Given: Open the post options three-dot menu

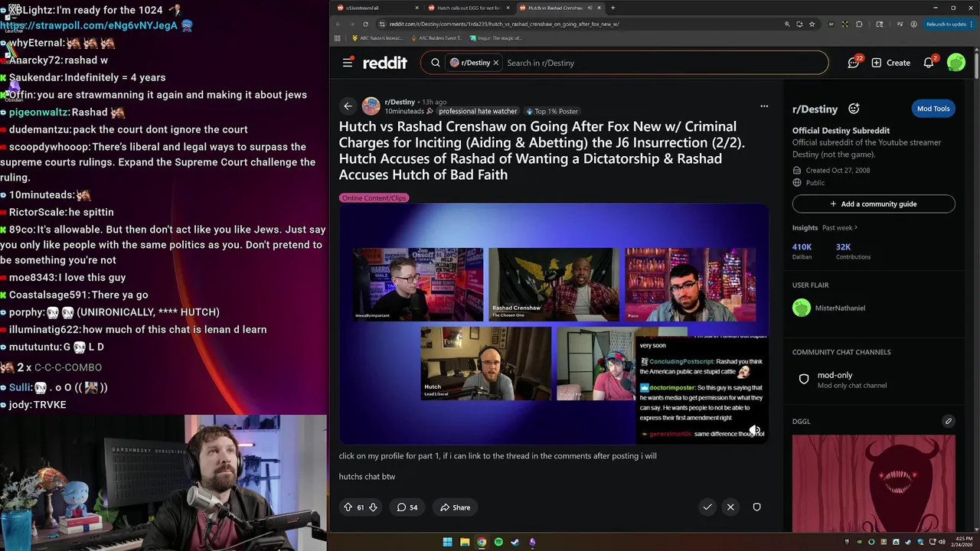Looking at the screenshot, I should pos(764,106).
